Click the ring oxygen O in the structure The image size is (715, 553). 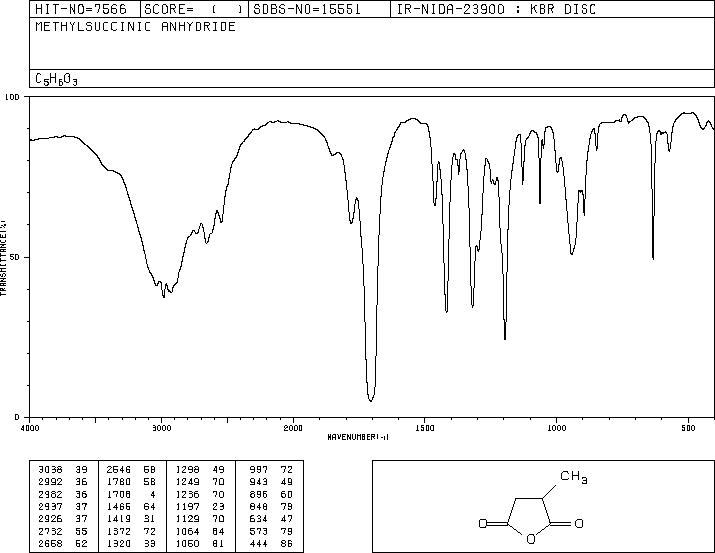(531, 539)
